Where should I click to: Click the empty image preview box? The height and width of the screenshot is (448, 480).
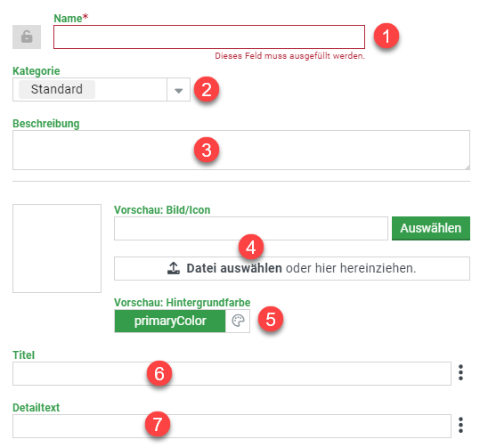(x=57, y=248)
